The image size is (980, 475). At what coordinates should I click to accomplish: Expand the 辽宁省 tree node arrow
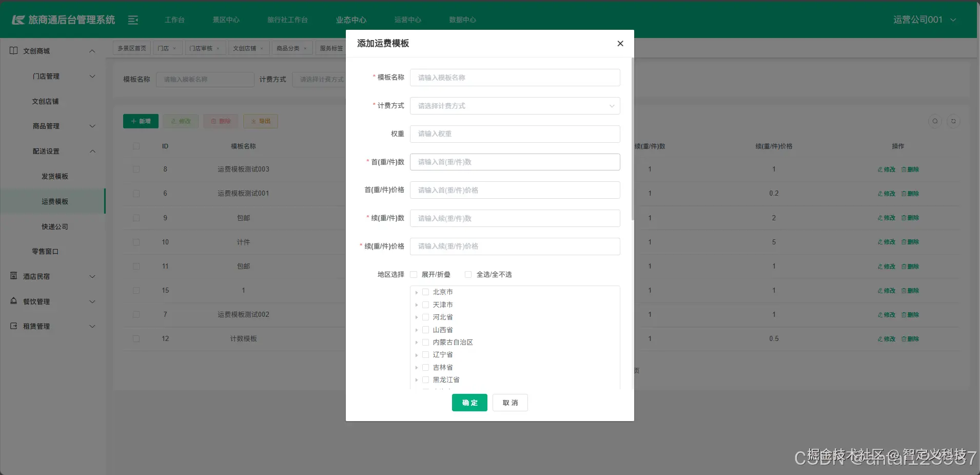click(416, 355)
